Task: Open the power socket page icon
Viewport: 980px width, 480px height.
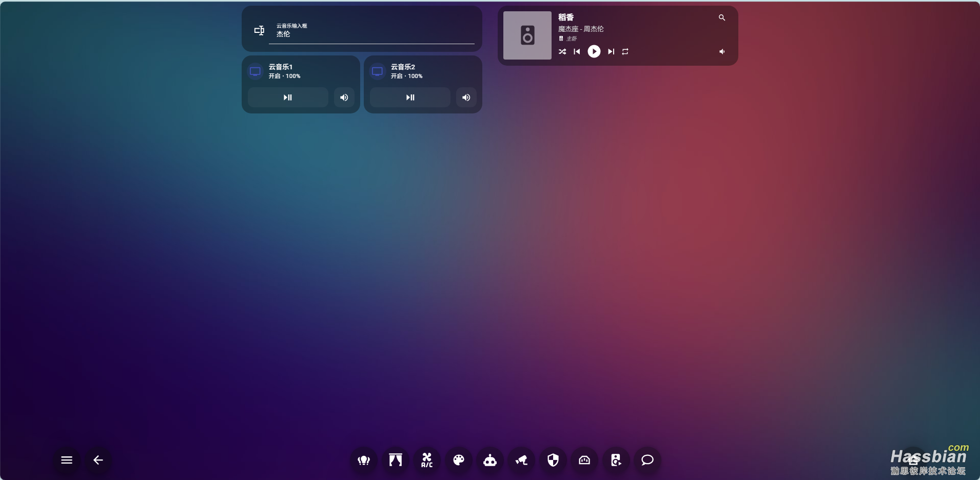Action: 584,460
